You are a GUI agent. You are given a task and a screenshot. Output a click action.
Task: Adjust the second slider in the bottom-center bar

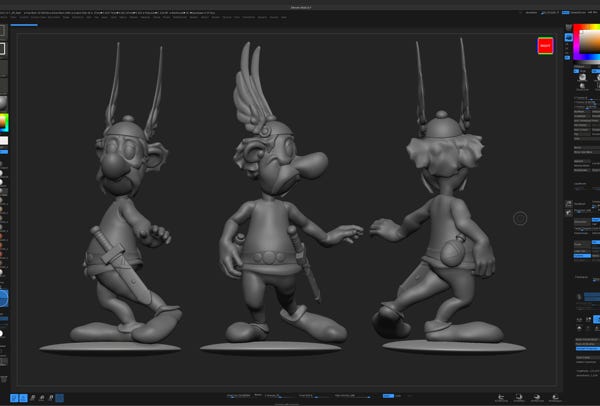coord(279,396)
